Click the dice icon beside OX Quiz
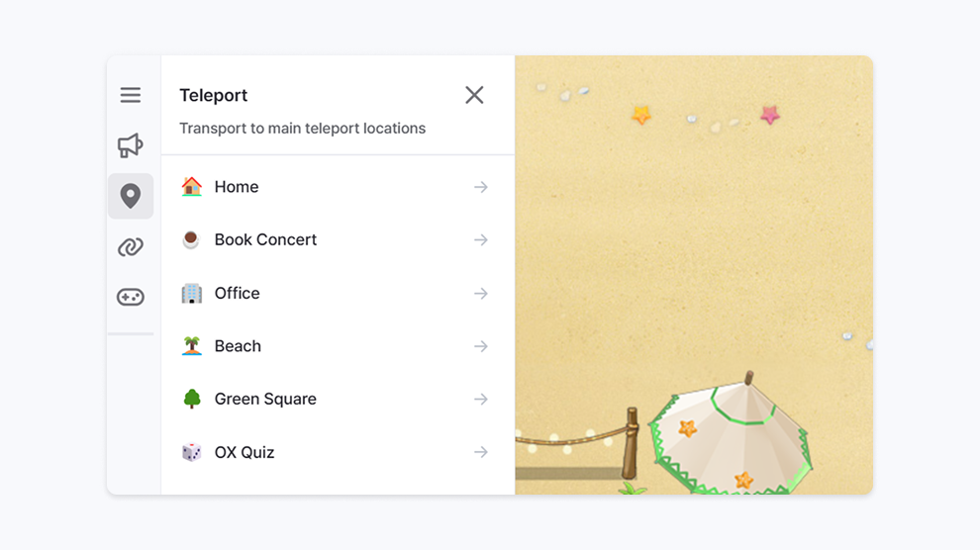This screenshot has height=550, width=980. pos(192,452)
